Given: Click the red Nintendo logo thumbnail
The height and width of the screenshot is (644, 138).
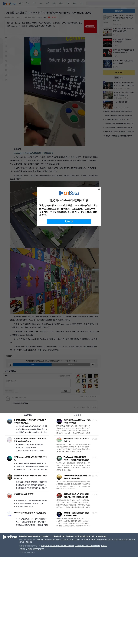Looking at the screenshot, I should tap(90, 27).
